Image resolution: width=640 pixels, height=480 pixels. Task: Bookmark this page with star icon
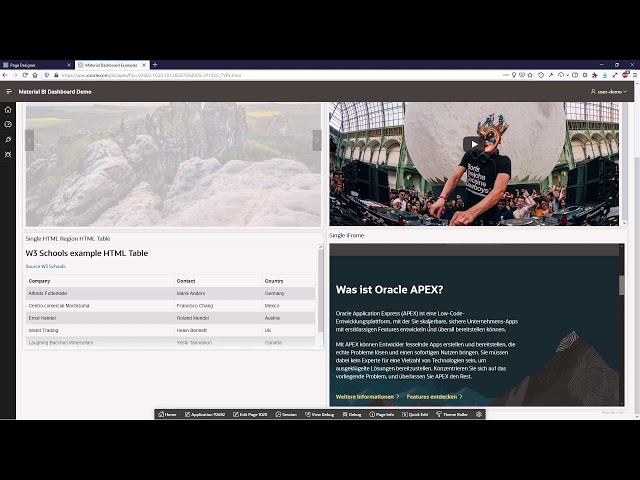point(530,75)
